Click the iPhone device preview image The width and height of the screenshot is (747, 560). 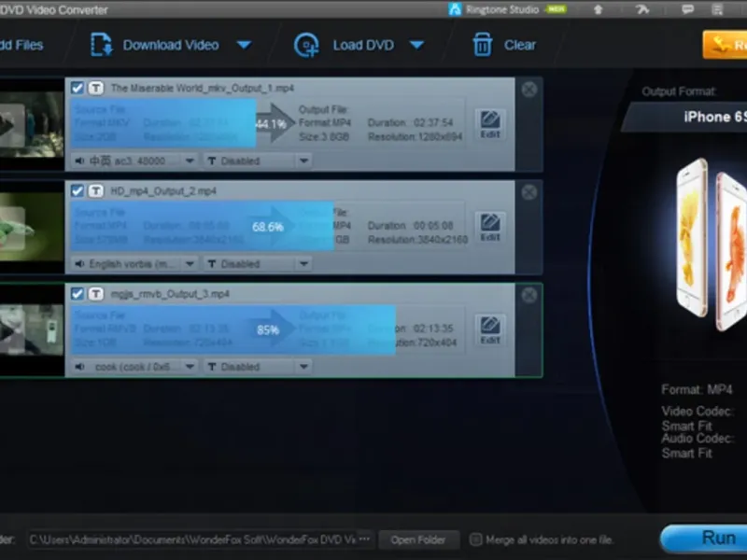coord(711,245)
